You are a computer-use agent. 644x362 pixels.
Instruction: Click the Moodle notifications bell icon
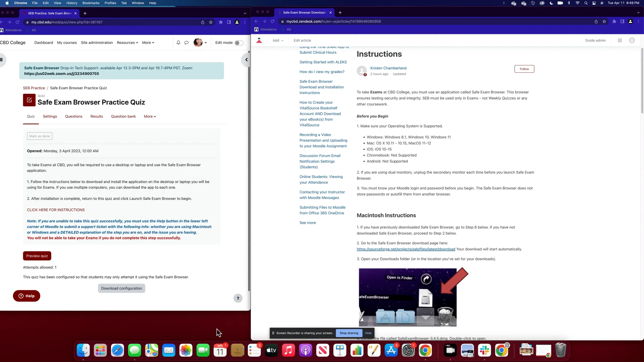(178, 42)
